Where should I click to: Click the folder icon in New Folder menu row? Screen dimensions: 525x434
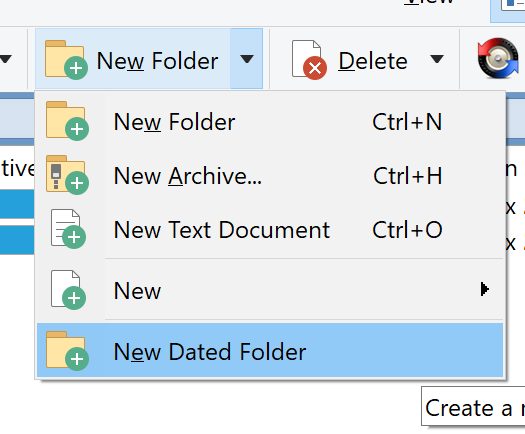[67, 121]
